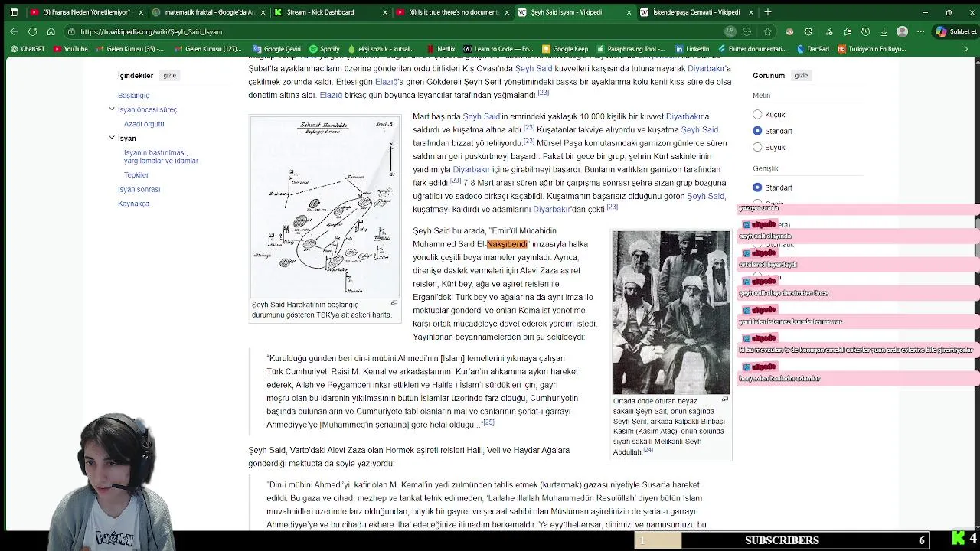Hide the İçindekiler contents panel
This screenshot has width=980, height=551.
(169, 76)
